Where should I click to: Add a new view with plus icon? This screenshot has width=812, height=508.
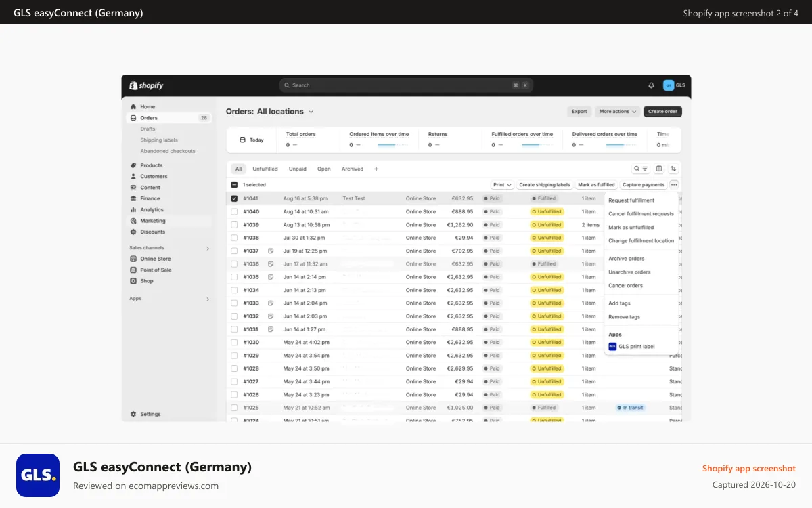click(x=376, y=169)
